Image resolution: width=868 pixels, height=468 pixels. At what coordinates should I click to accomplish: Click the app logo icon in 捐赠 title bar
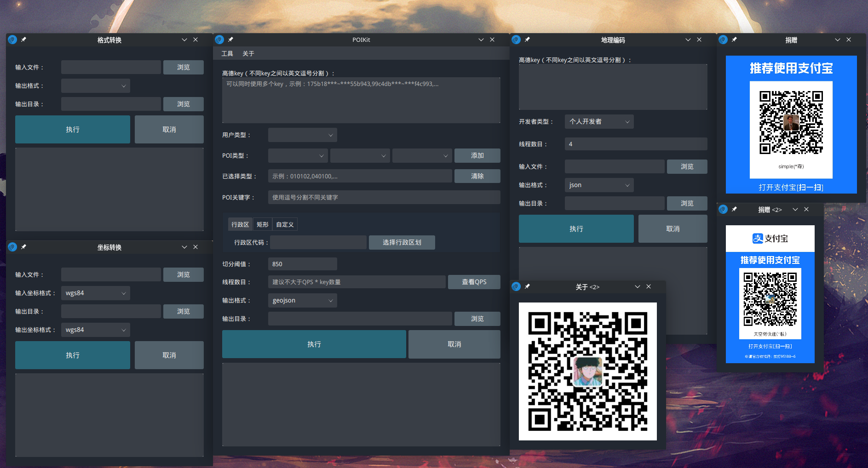723,40
